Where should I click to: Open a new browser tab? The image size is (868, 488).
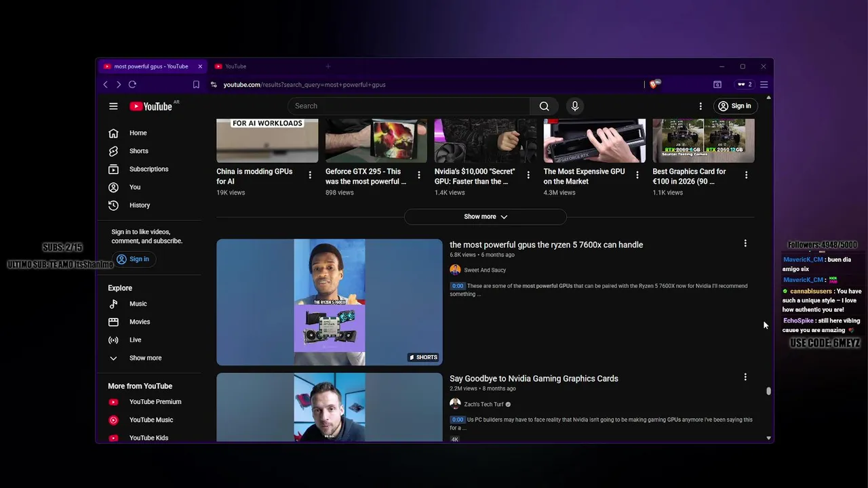(x=328, y=66)
